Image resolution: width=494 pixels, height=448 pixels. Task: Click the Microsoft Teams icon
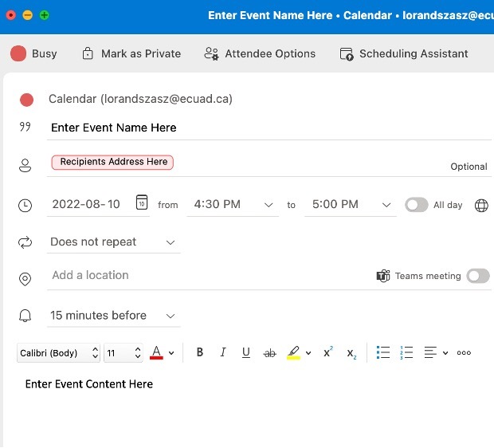[x=383, y=276]
